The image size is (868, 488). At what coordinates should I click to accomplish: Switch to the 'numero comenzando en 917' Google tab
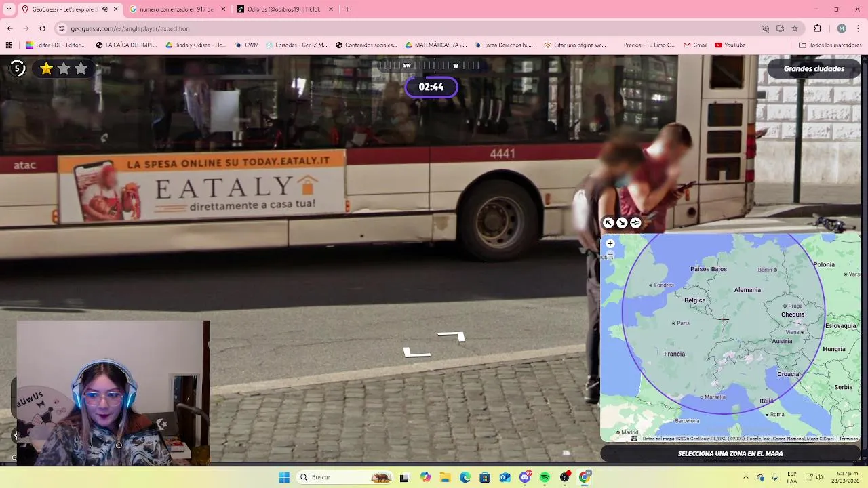point(176,9)
